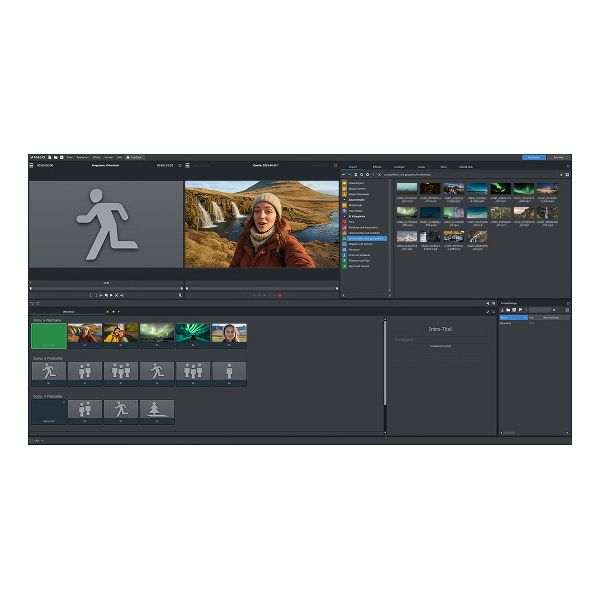Click the source monitor position bar

pyautogui.click(x=262, y=288)
